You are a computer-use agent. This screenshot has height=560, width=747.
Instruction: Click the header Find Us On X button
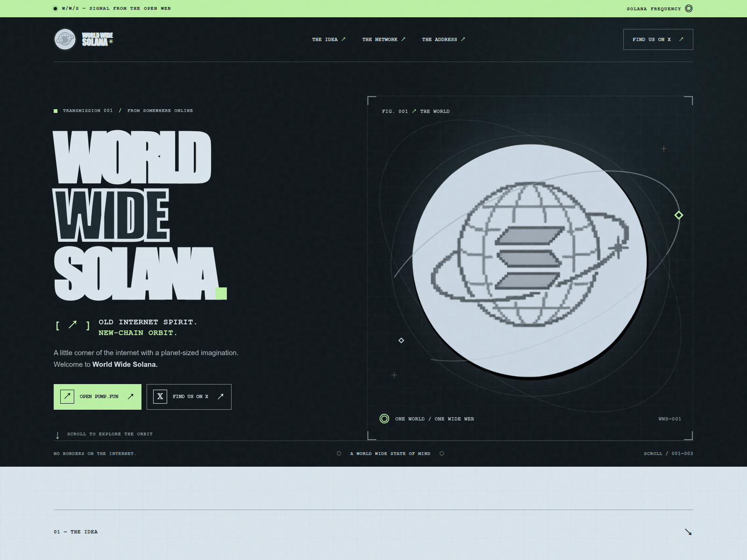[658, 39]
